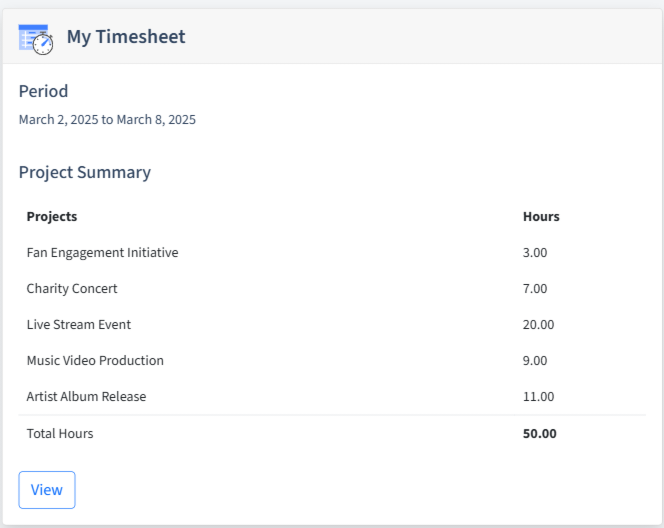Open the timesheet with View button
The image size is (664, 528).
coord(47,490)
